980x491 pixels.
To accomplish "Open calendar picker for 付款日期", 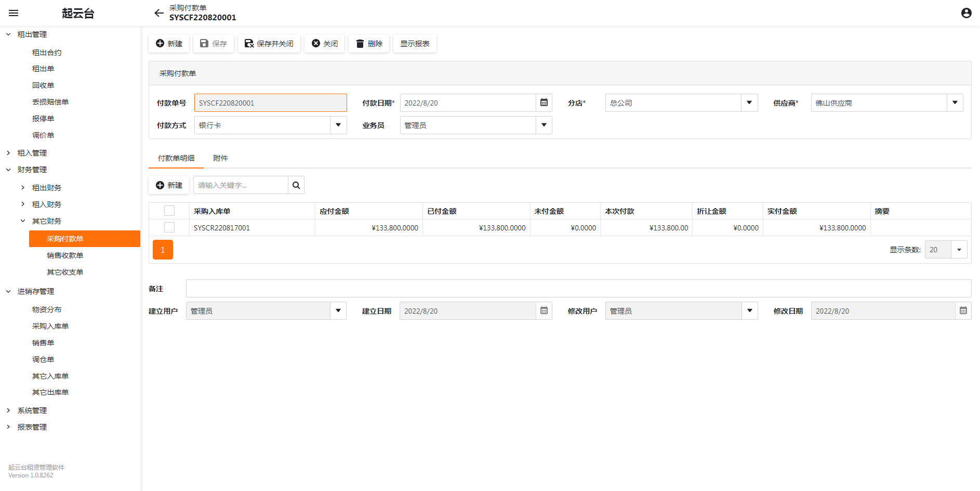I will 544,103.
